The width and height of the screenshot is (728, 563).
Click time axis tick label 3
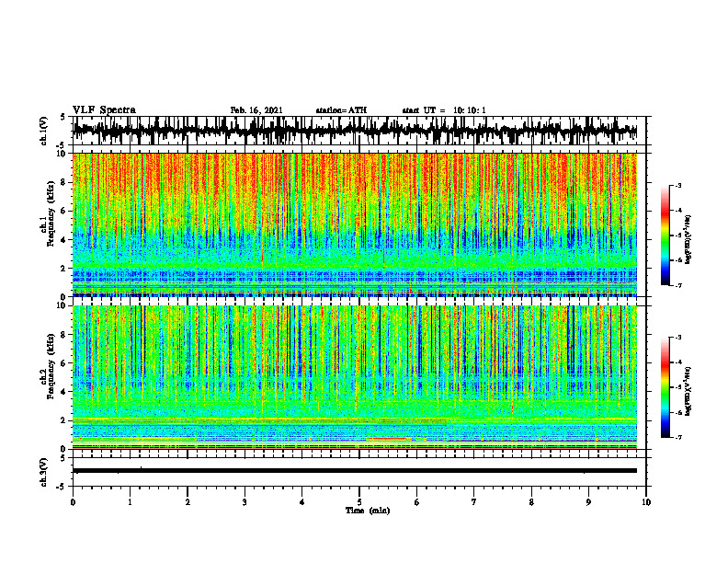(x=245, y=502)
